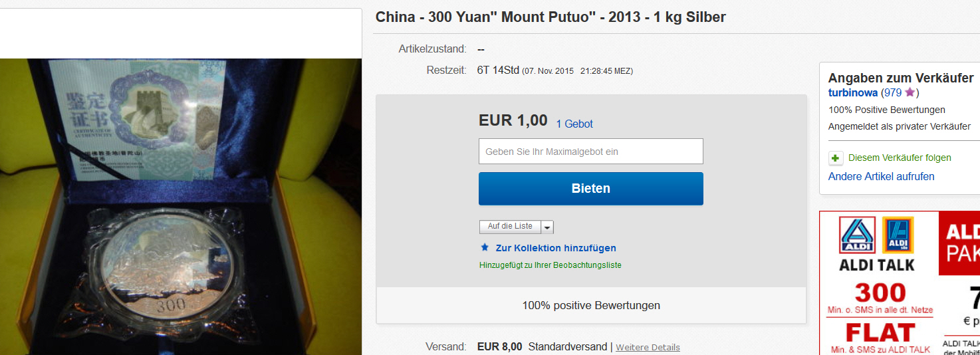This screenshot has height=355, width=980.
Task: Click the ALDI Nord logo icon
Action: tap(858, 235)
